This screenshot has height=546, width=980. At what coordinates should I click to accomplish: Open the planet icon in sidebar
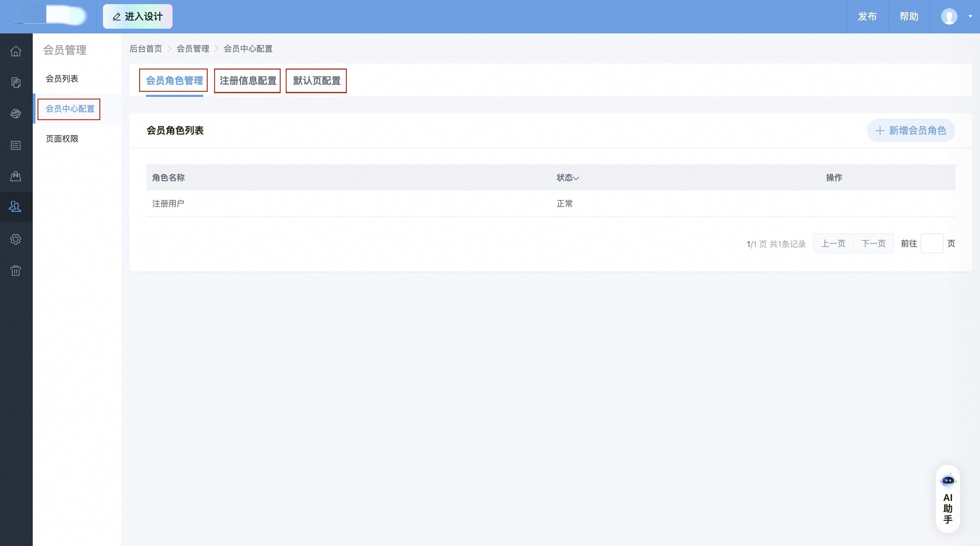pos(16,113)
